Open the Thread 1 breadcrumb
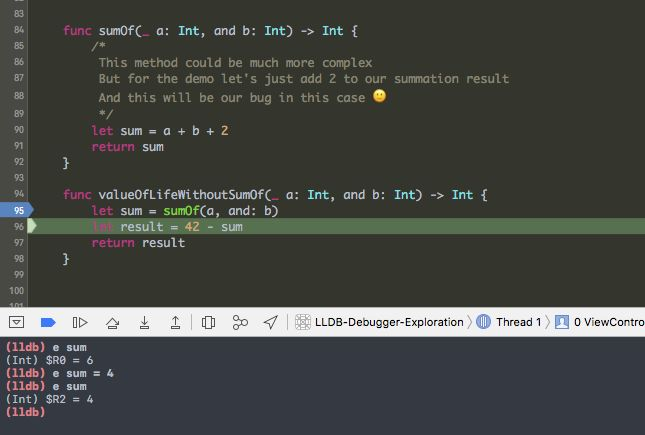 point(508,322)
